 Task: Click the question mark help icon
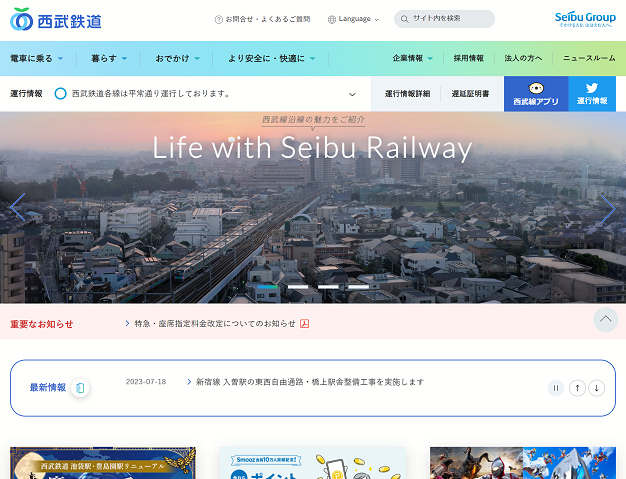[218, 19]
